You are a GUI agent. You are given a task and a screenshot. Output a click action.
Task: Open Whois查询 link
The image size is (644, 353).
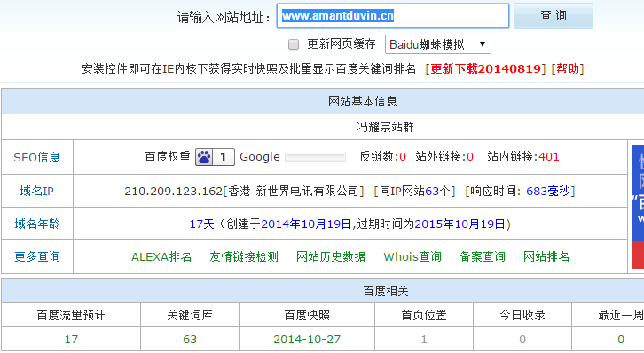[x=412, y=256]
